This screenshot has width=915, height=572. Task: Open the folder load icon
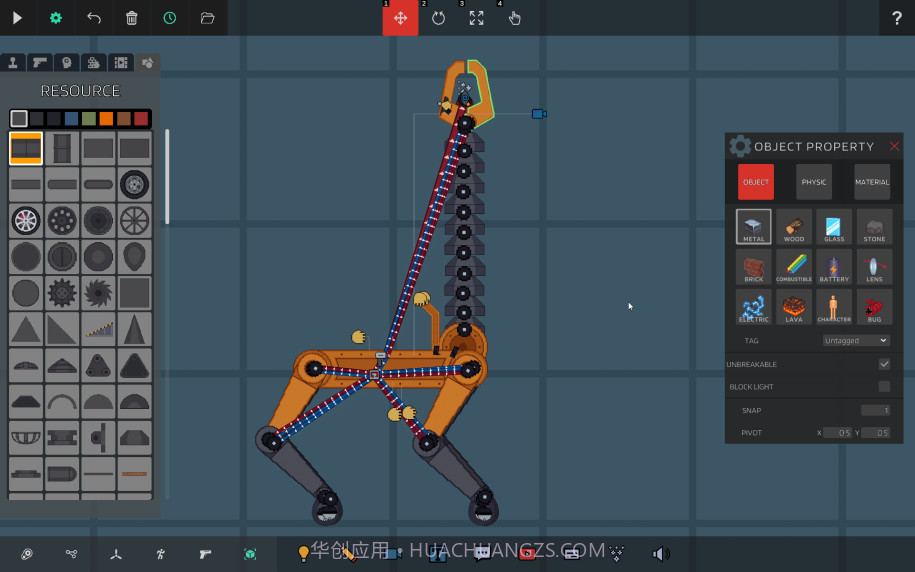click(x=208, y=18)
